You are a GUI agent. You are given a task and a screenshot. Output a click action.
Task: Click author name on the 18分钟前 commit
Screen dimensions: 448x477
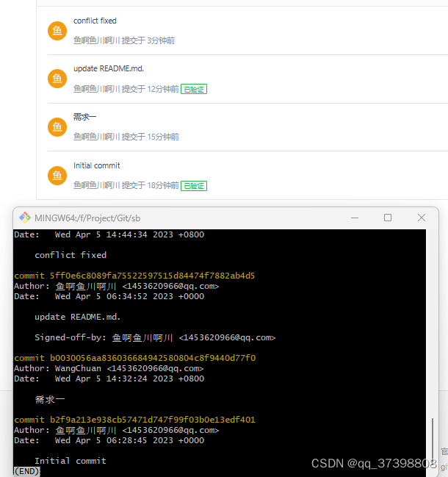tap(97, 185)
